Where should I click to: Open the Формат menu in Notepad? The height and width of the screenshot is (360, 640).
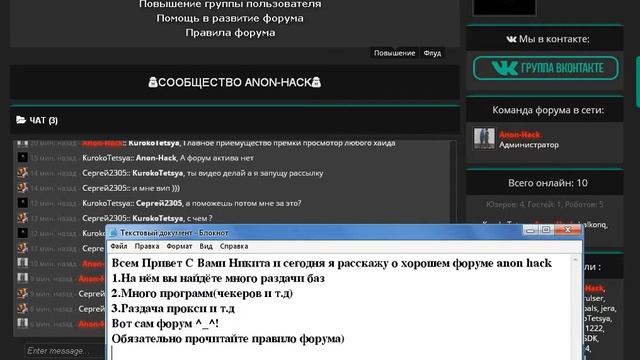point(179,246)
